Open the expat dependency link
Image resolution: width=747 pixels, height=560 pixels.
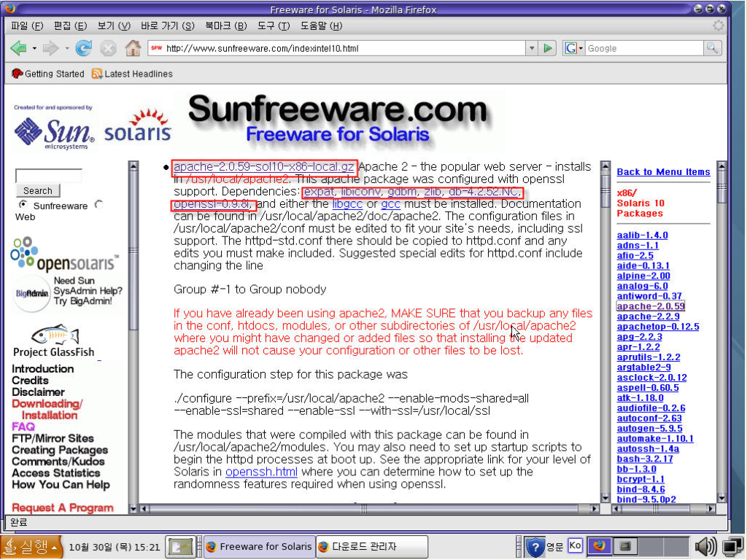coord(319,192)
